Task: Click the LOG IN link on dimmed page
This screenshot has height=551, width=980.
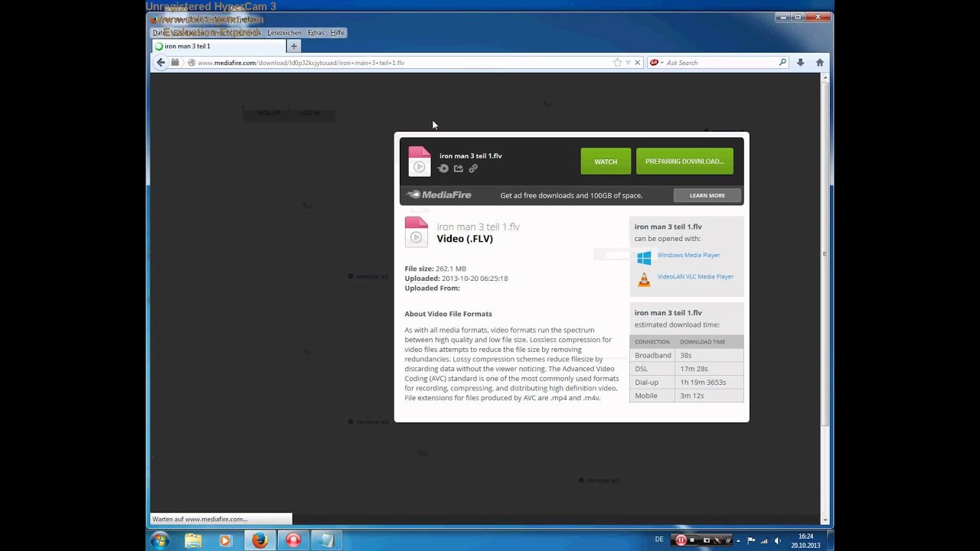Action: [309, 112]
